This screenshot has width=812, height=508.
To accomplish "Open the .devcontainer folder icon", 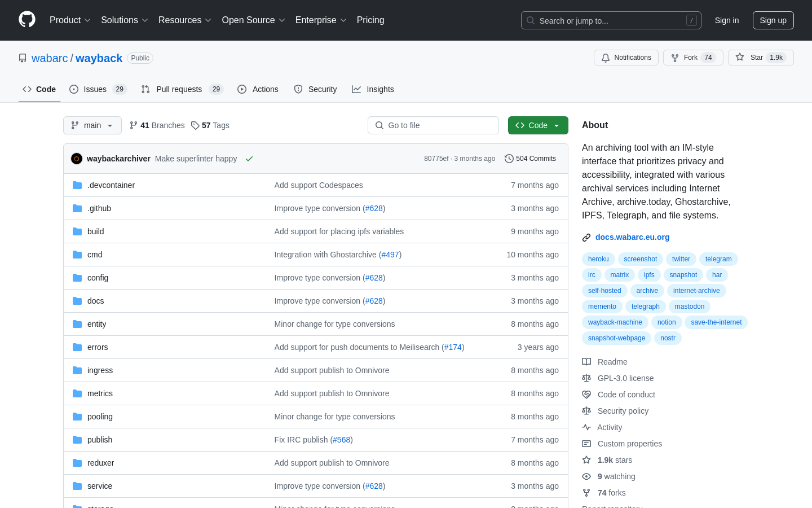I will coord(77,185).
